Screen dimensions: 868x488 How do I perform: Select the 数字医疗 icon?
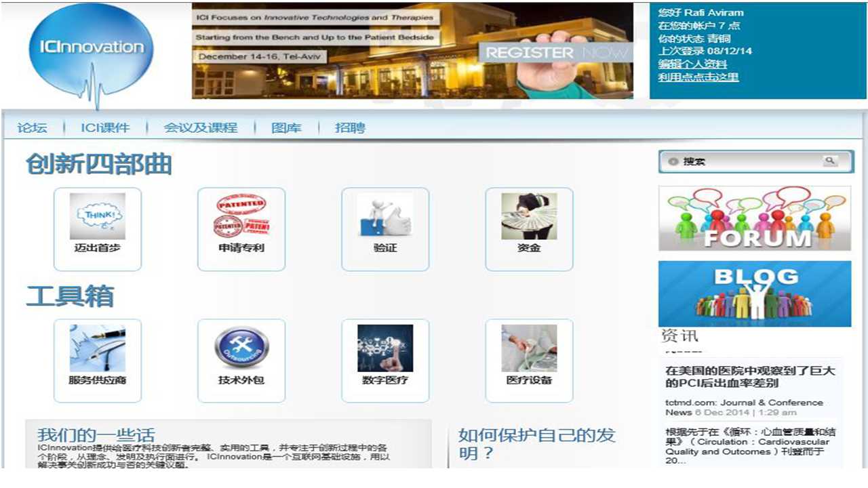(385, 348)
